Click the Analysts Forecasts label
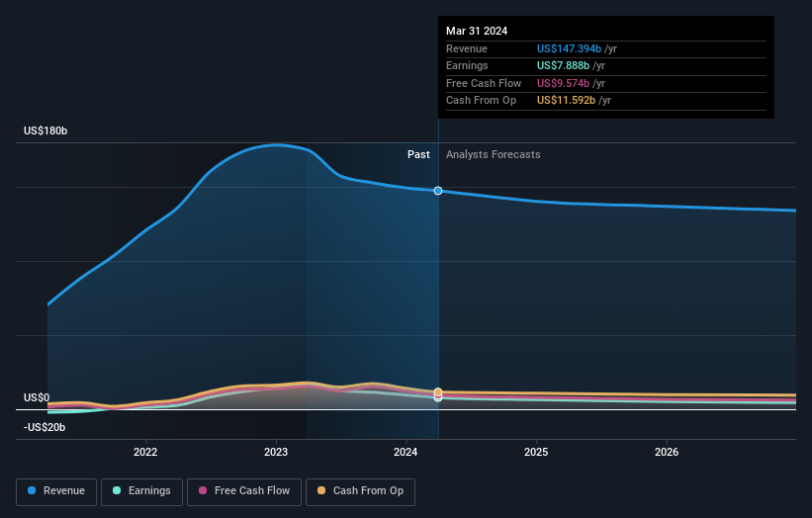This screenshot has width=812, height=518. click(493, 155)
